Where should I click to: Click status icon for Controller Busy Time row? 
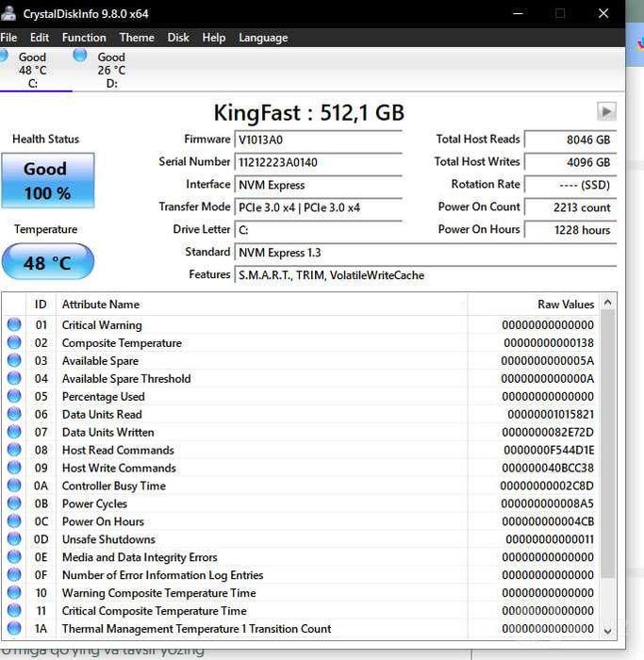click(14, 486)
